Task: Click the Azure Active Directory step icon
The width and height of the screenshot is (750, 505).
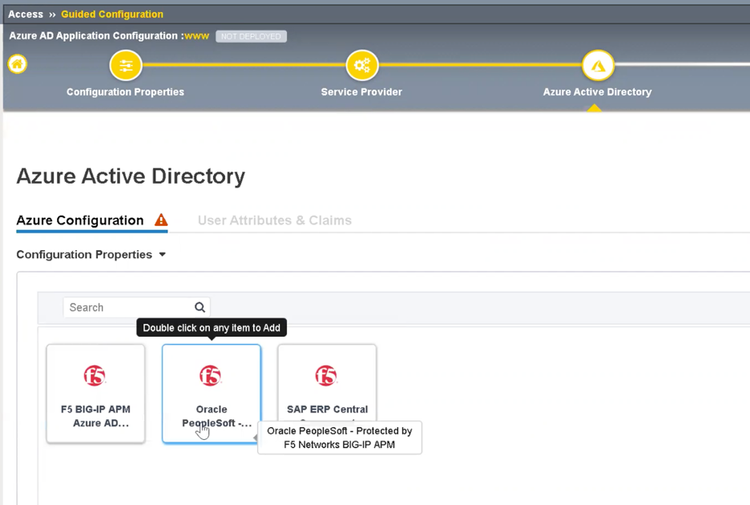Action: pyautogui.click(x=597, y=66)
